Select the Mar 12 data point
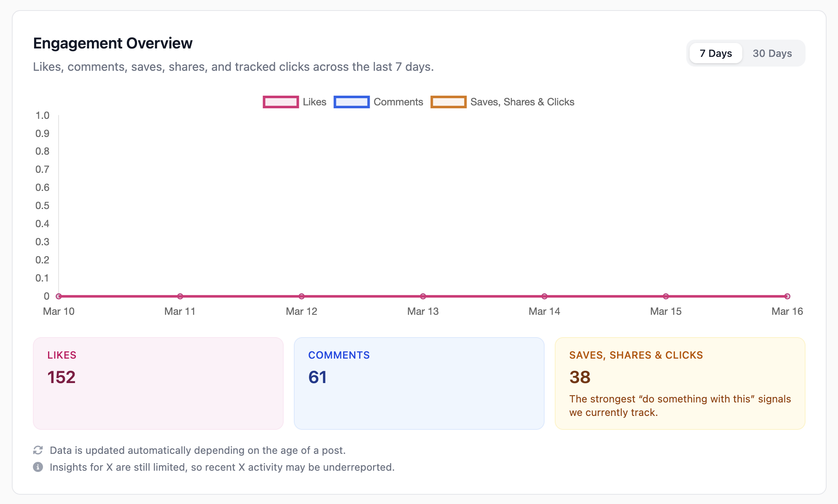 (x=301, y=296)
